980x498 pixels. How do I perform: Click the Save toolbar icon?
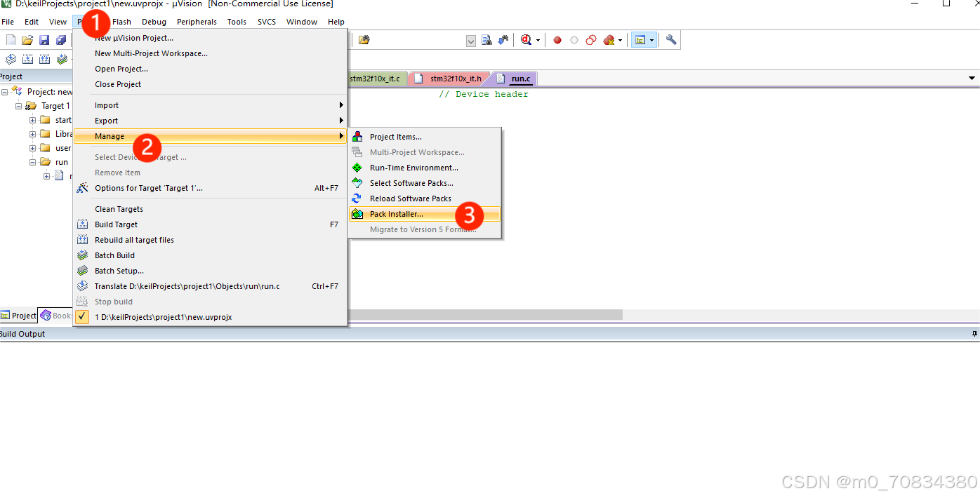coord(44,40)
